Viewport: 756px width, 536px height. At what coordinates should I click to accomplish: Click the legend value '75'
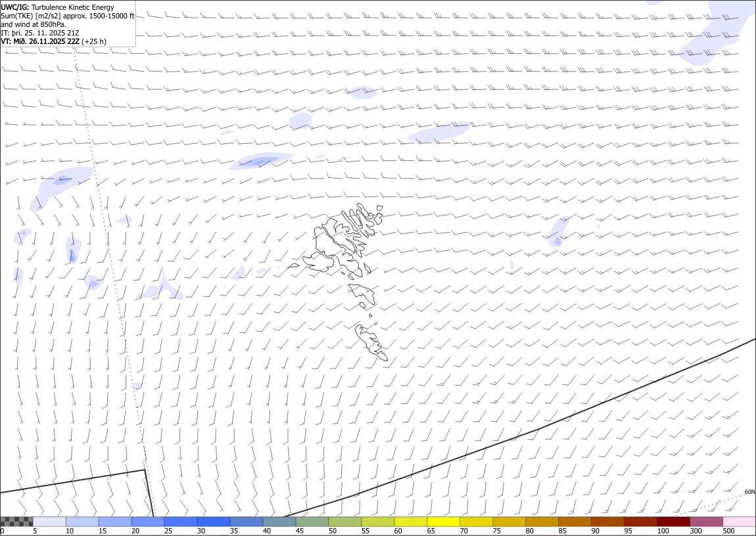pos(496,531)
